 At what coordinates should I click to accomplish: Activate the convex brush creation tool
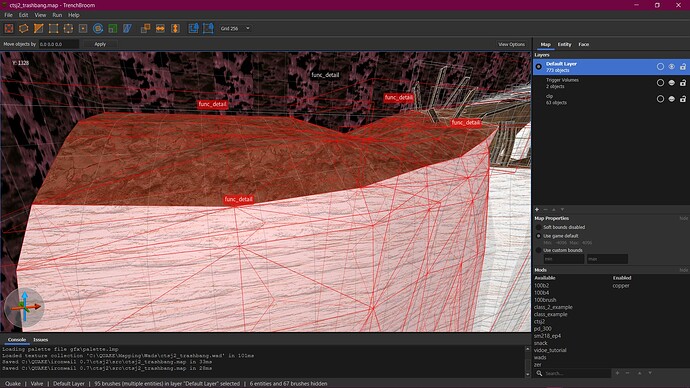click(x=24, y=29)
